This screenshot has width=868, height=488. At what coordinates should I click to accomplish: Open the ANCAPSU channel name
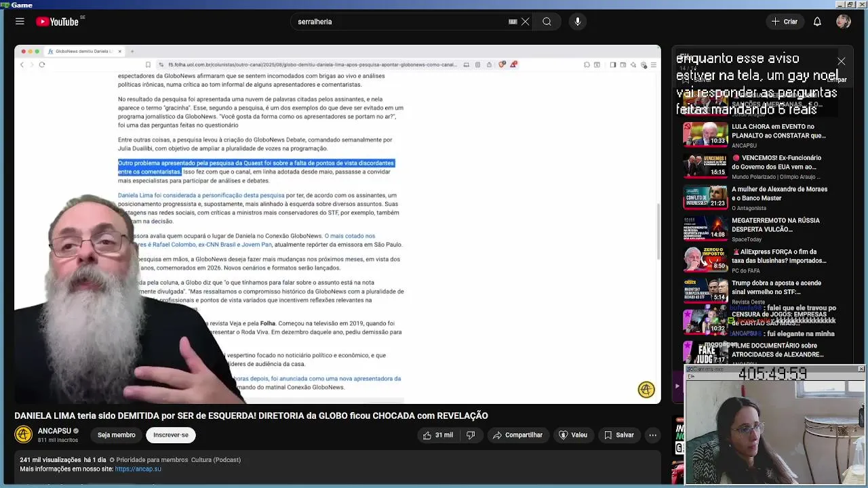click(54, 431)
